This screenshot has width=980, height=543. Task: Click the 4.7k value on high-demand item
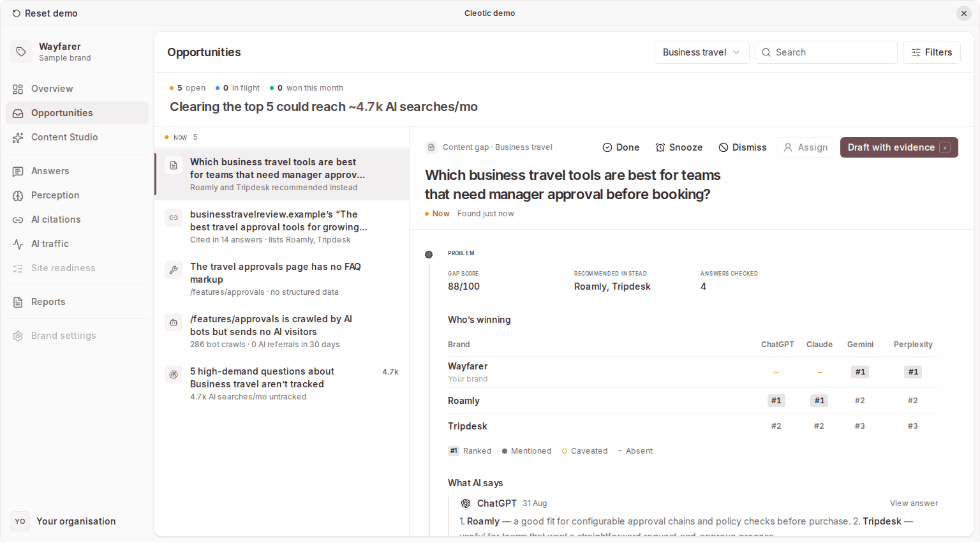[x=390, y=372]
